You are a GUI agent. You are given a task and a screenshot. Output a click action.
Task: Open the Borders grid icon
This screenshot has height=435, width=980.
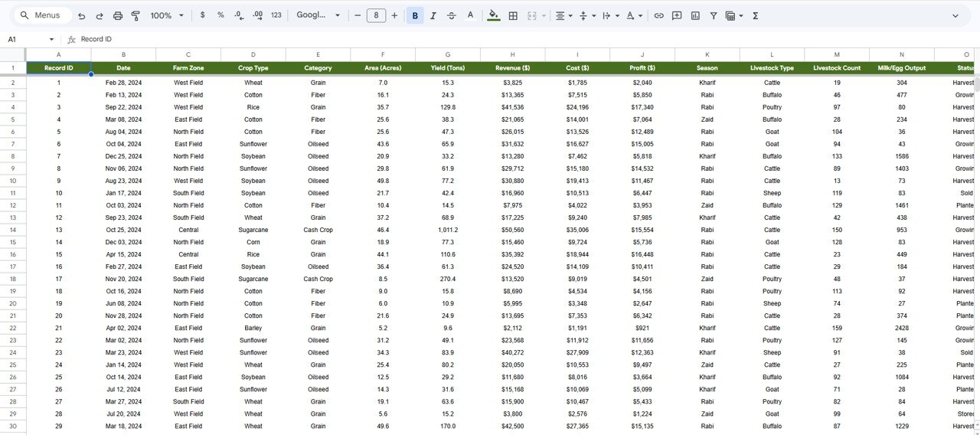(513, 15)
